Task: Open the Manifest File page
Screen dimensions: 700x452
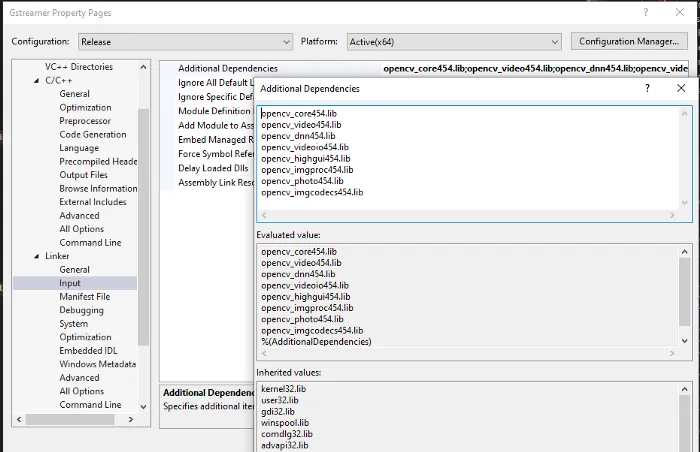Action: pos(84,297)
